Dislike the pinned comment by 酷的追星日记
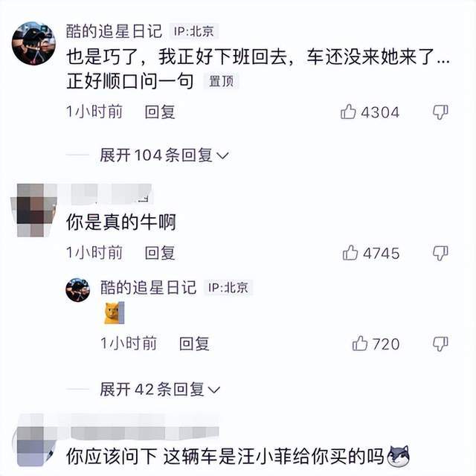This screenshot has width=476, height=476. point(440,112)
